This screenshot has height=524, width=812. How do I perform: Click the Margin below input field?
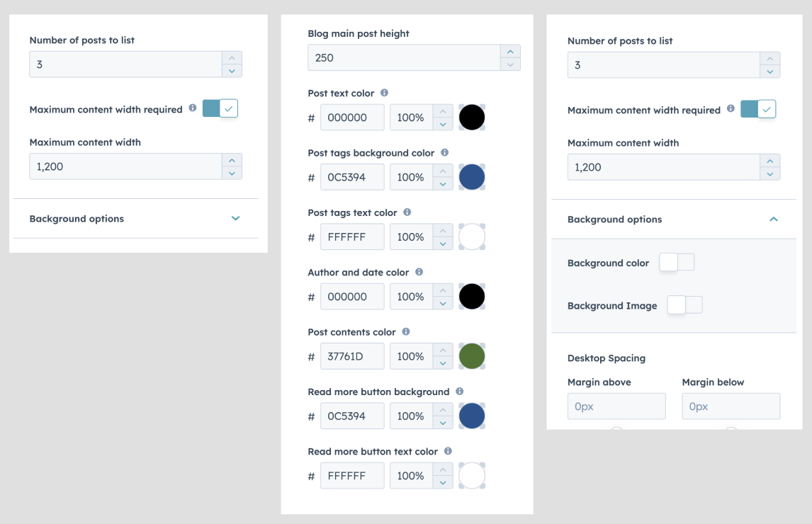[x=731, y=406]
